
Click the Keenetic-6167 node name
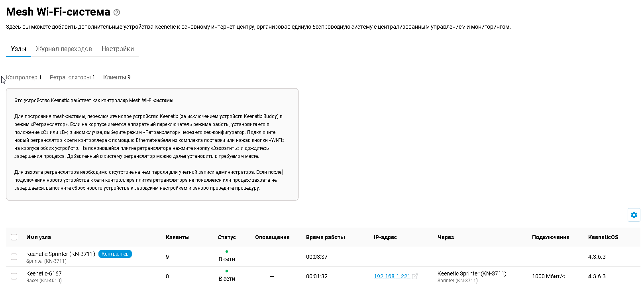coord(44,273)
